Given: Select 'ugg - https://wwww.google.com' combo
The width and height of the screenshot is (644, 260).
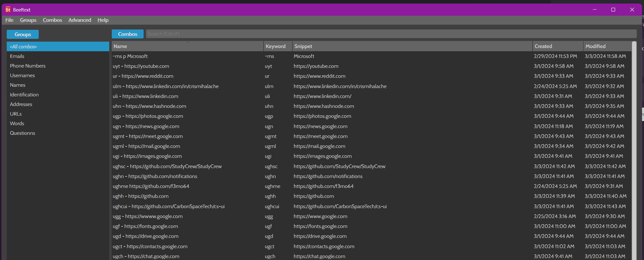Looking at the screenshot, I should tap(148, 216).
